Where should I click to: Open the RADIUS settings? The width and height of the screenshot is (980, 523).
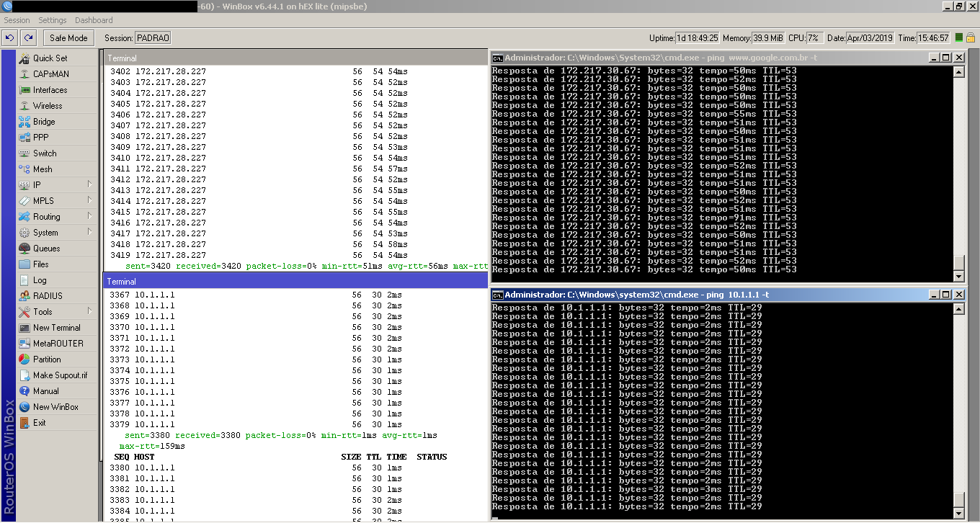(x=48, y=296)
